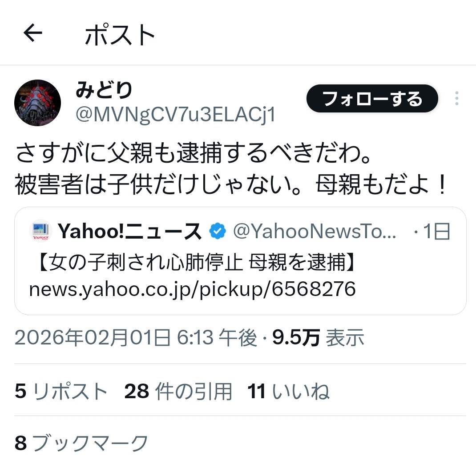View the 11 いいね likes list

(288, 391)
